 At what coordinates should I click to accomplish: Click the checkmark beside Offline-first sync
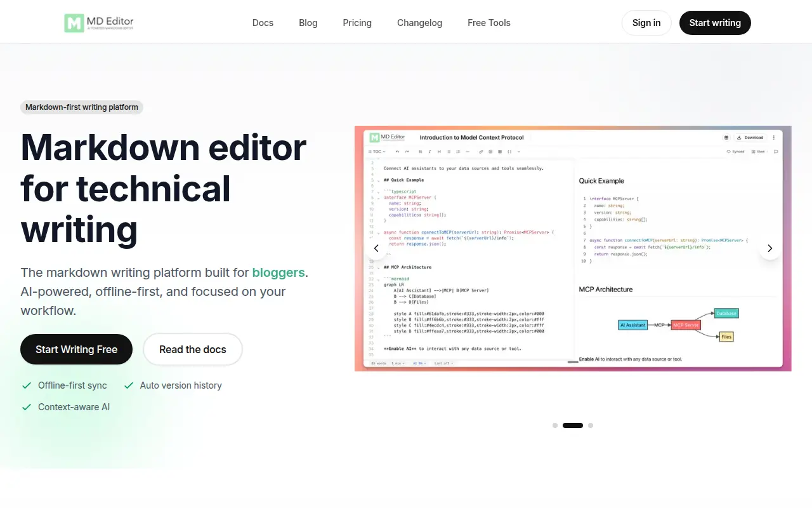tap(27, 385)
